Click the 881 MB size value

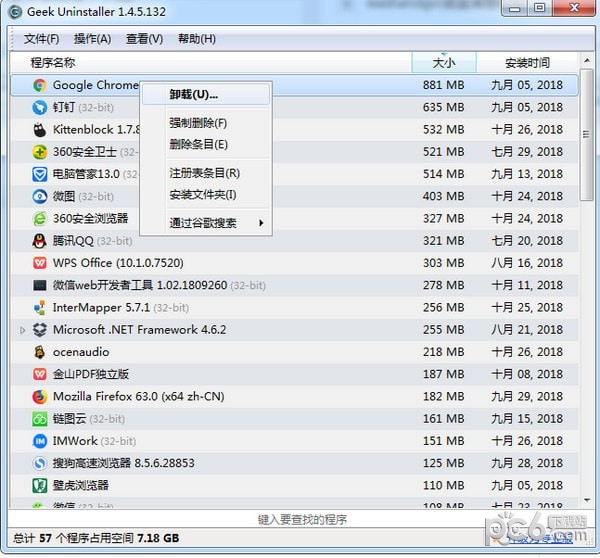(x=443, y=85)
